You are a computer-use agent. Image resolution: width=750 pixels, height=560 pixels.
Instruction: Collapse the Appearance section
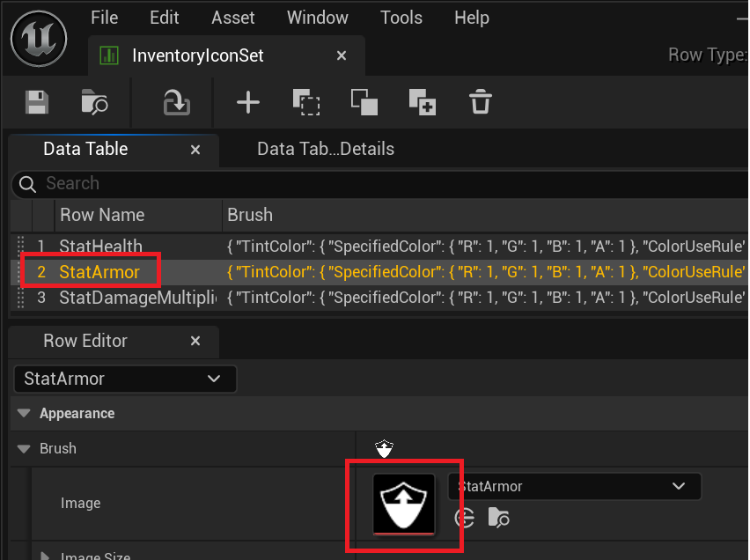(x=23, y=413)
